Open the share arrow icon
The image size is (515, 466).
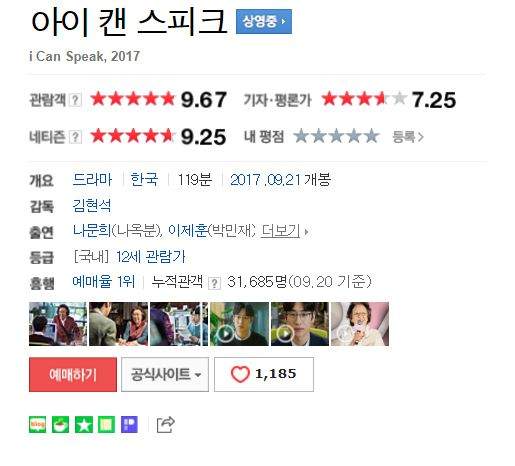pos(166,424)
